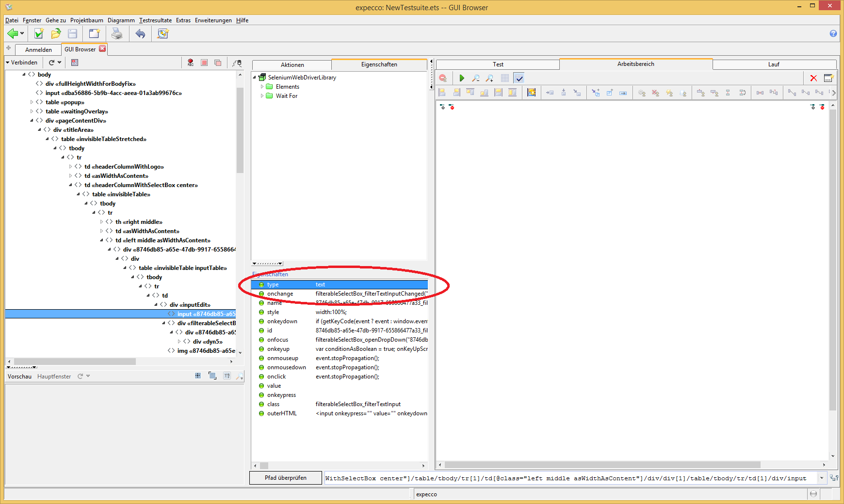Image resolution: width=844 pixels, height=504 pixels.
Task: Open the Verbinden dropdown
Action: [21, 63]
